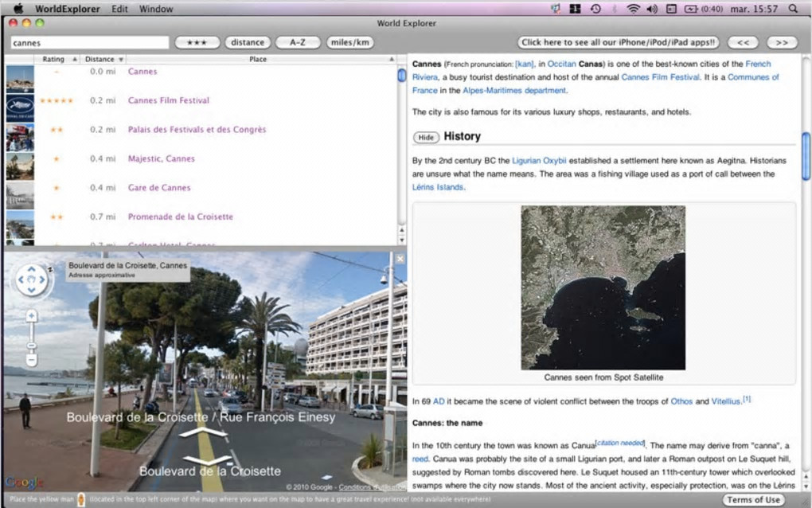This screenshot has width=812, height=508.
Task: Open the Cannes Film Festival place link
Action: [169, 100]
